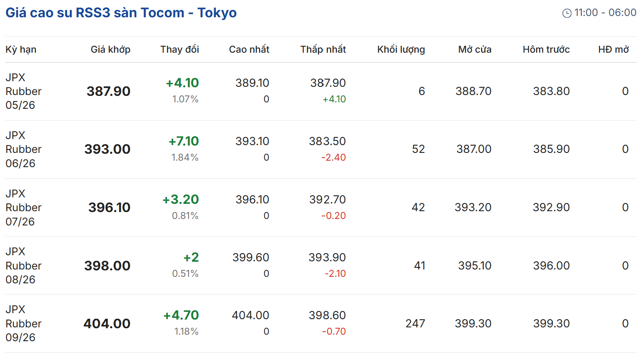Click the Cao nhất column header
The width and height of the screenshot is (644, 355).
coord(249,50)
